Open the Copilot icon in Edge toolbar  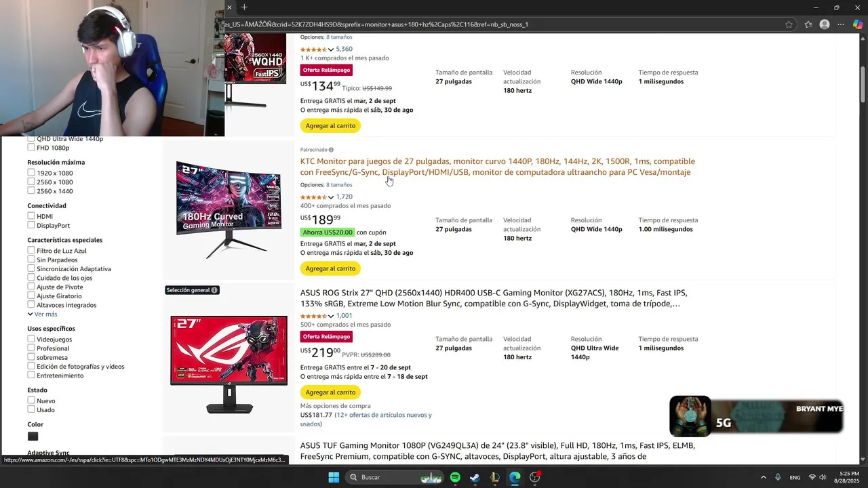pyautogui.click(x=858, y=24)
